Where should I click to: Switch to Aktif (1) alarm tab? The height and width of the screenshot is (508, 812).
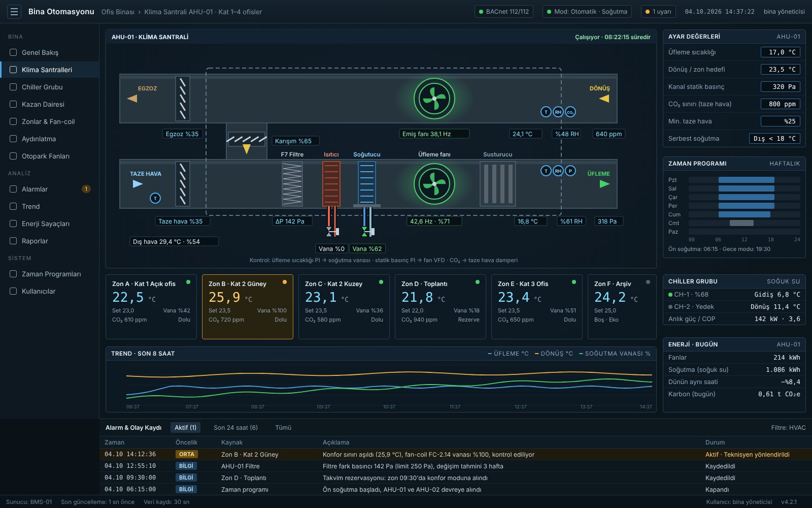click(185, 428)
